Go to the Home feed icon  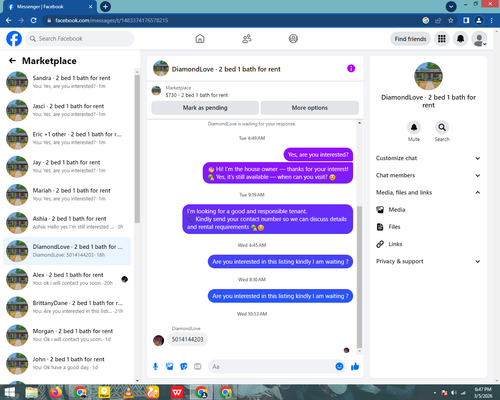pos(200,39)
